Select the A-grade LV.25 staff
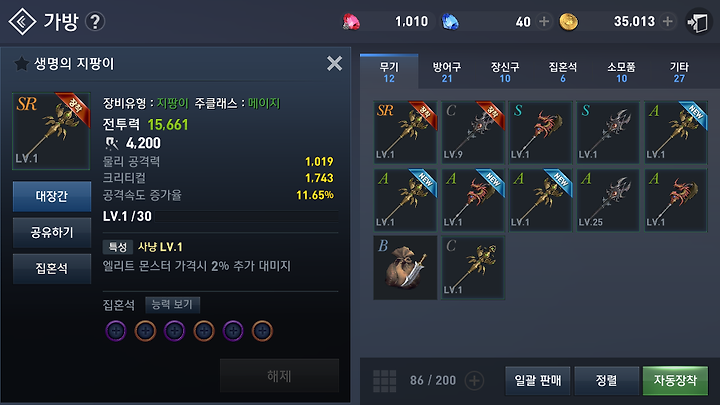 (608, 200)
